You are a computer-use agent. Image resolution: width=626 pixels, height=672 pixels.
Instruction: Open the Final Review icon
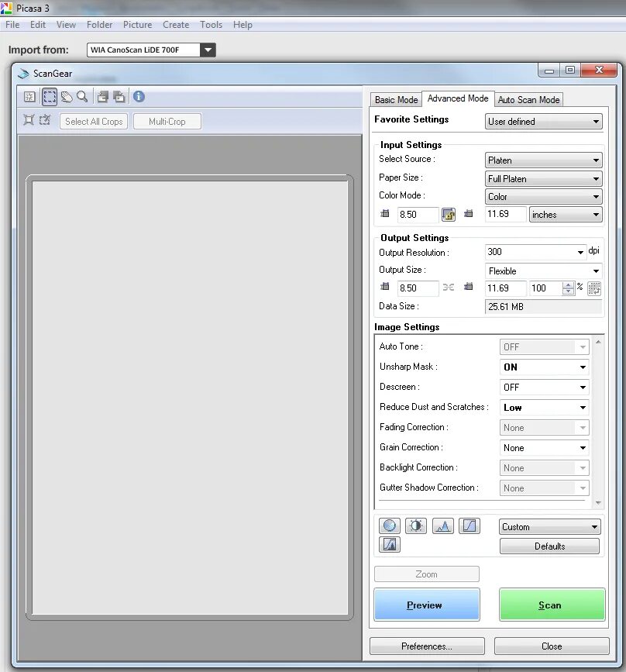tap(390, 544)
